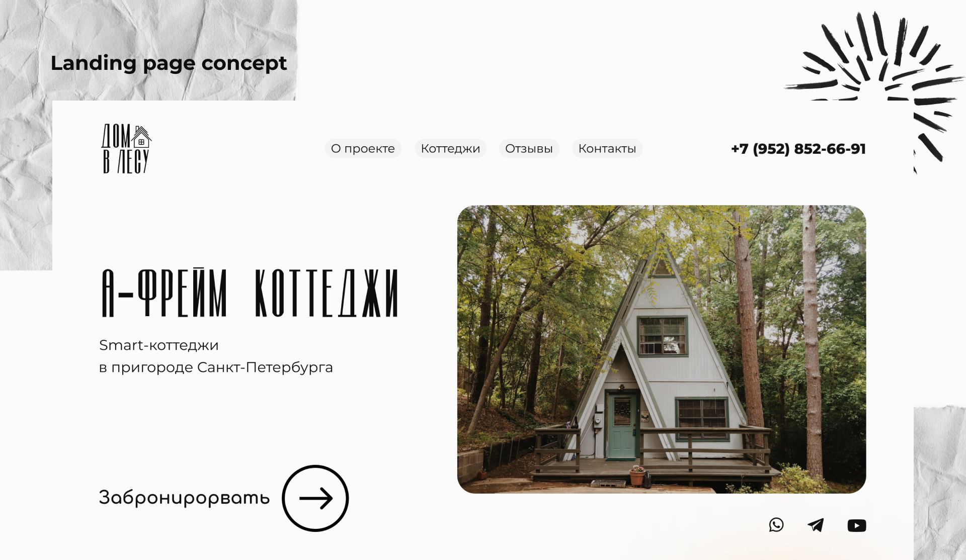Go to Коттеджи section
The width and height of the screenshot is (966, 560).
coord(450,149)
